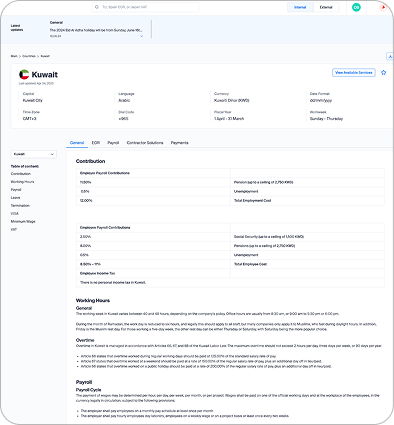
Task: Click the Working Hours section heading
Action: click(x=93, y=300)
